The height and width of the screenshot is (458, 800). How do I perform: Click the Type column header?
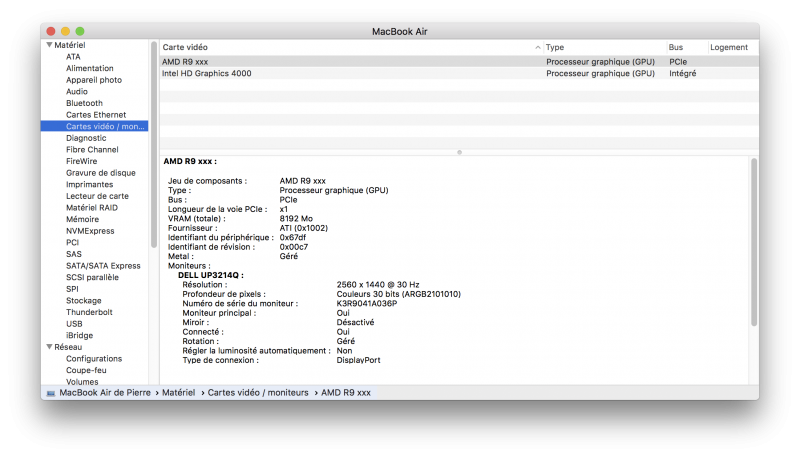click(x=555, y=47)
